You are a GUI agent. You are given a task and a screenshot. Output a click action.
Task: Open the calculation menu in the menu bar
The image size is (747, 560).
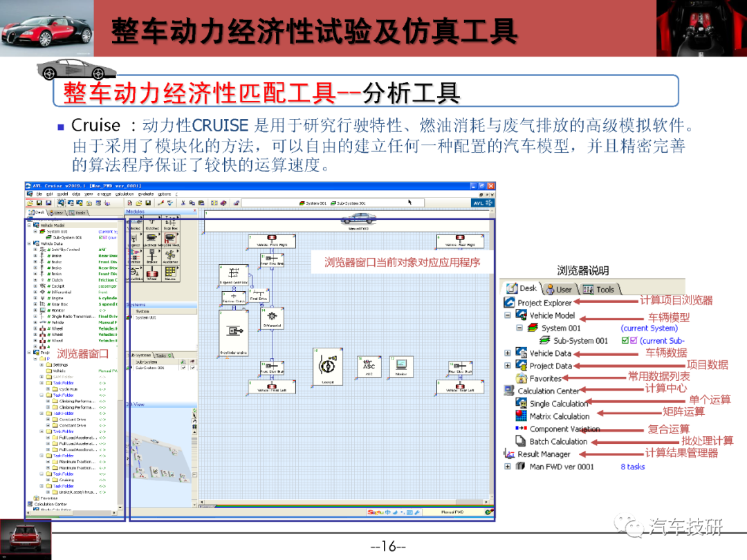tap(124, 194)
